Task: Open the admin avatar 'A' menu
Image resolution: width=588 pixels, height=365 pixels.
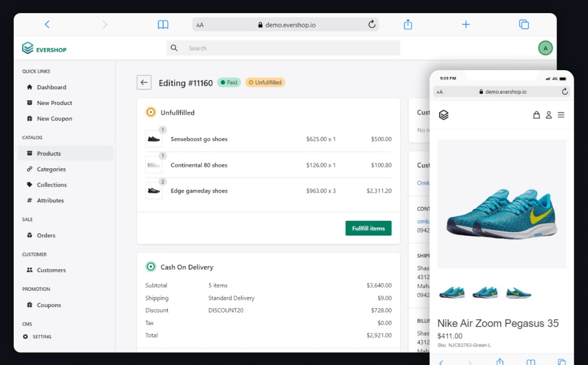Action: [545, 48]
